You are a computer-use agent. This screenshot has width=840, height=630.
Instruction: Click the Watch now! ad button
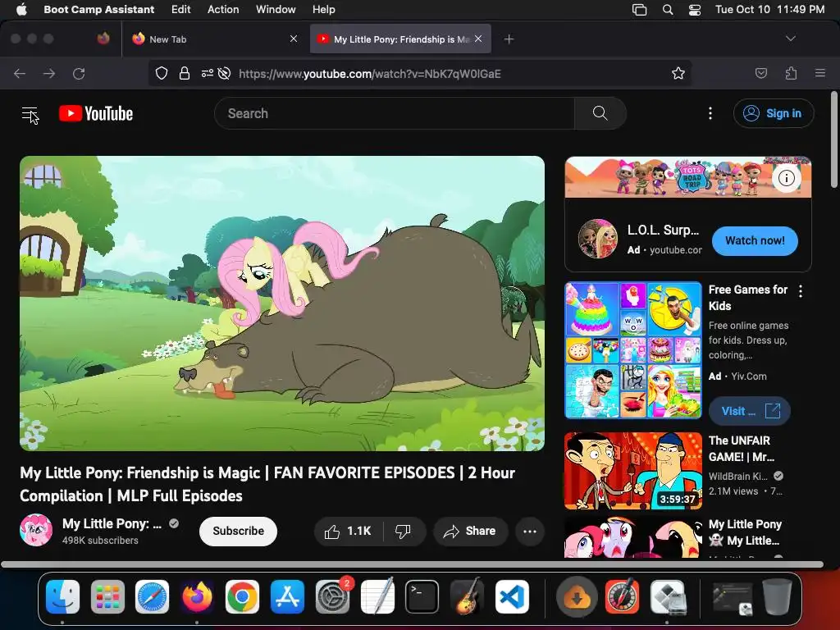point(755,240)
